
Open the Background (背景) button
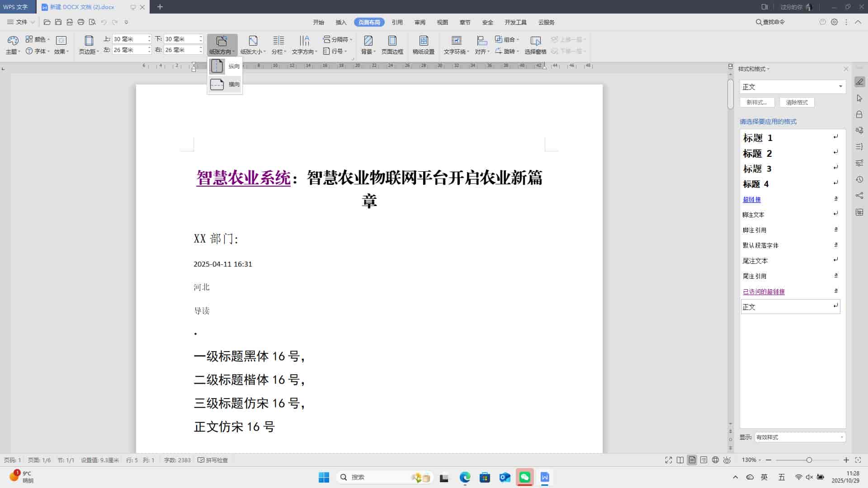coord(368,45)
